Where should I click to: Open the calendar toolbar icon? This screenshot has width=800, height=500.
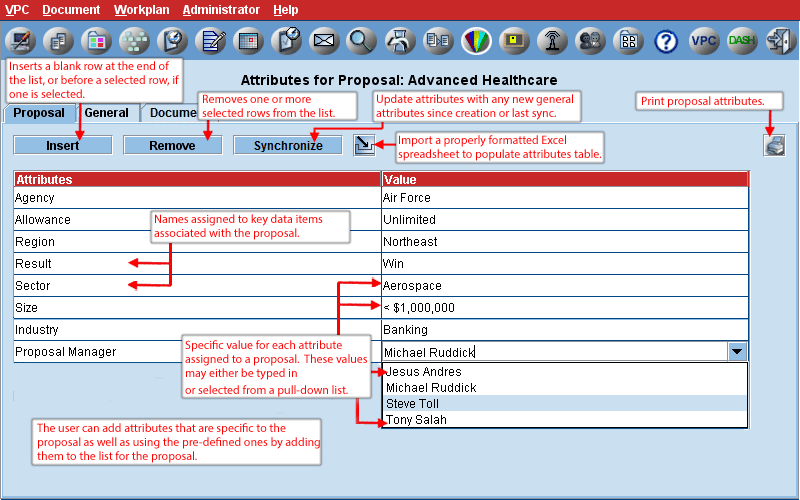248,40
